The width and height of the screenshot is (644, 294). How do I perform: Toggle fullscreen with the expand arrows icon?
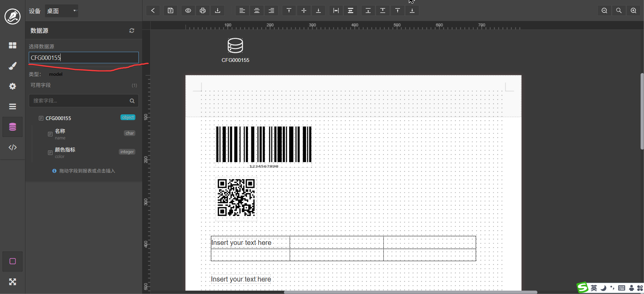tap(13, 282)
